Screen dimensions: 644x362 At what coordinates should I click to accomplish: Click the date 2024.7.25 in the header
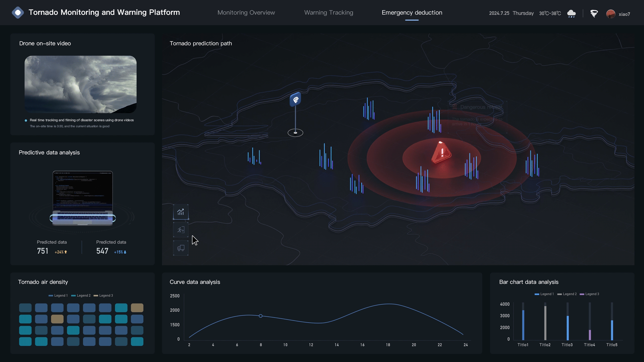[499, 13]
